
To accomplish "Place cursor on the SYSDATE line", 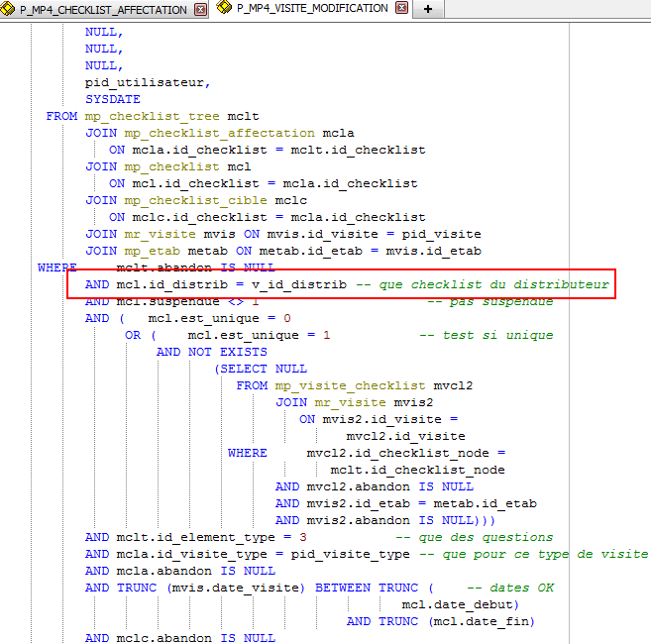I will [x=113, y=99].
